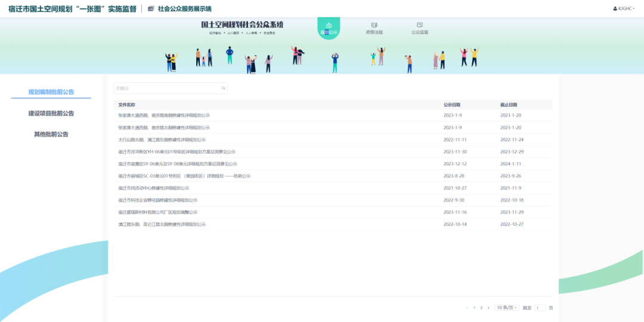Click the 跳至 page number input box
The height and width of the screenshot is (322, 644).
tap(540, 308)
